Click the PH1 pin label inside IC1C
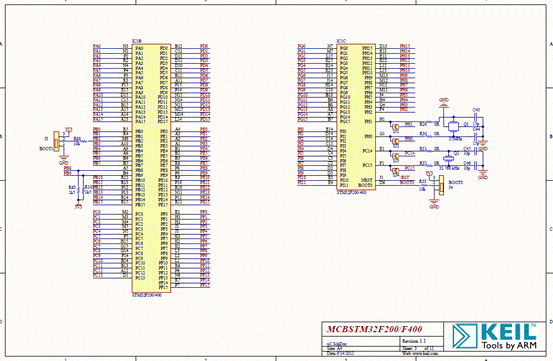Image resolution: width=553 pixels, height=361 pixels. 368,121
